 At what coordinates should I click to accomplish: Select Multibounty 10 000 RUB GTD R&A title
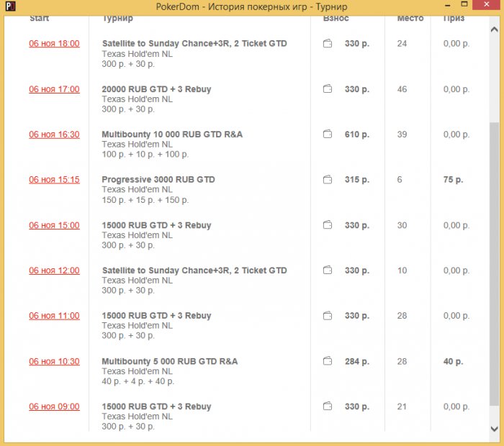point(172,135)
